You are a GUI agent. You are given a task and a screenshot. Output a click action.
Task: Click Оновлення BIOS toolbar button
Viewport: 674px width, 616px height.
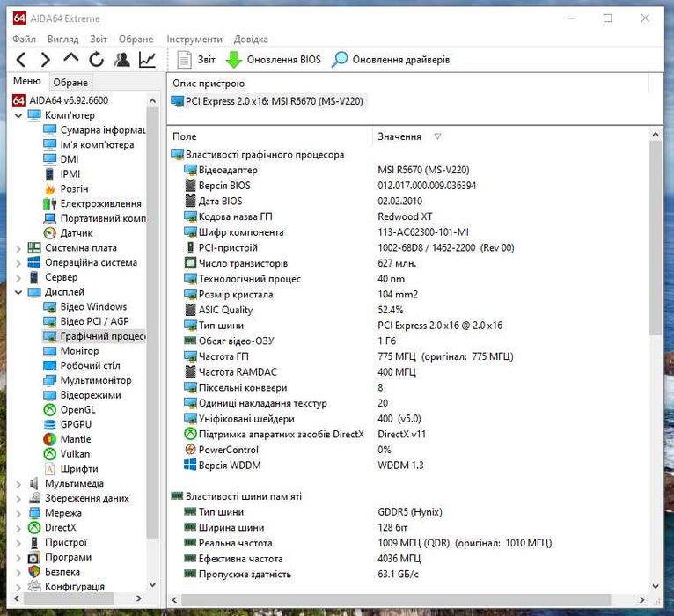point(274,60)
